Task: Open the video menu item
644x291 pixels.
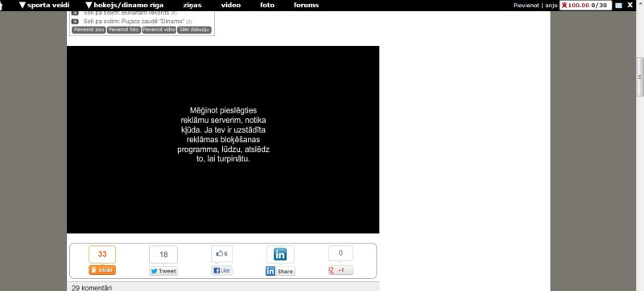Action: (231, 6)
